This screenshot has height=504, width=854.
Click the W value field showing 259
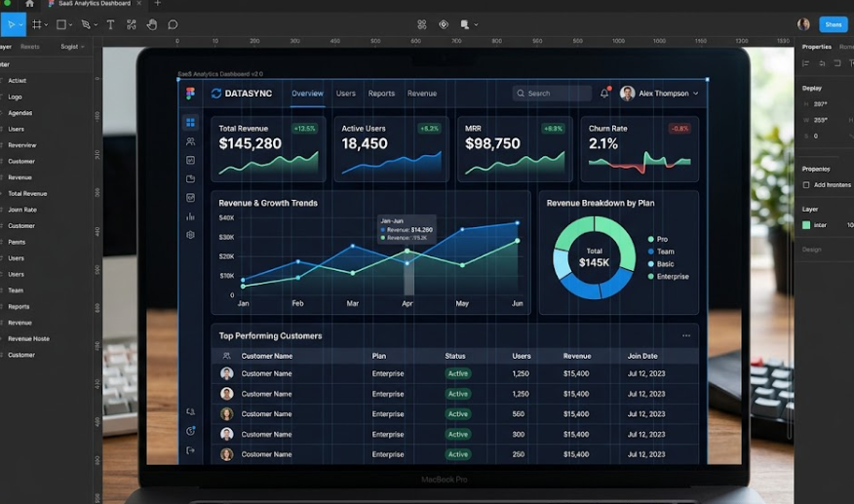(x=821, y=120)
